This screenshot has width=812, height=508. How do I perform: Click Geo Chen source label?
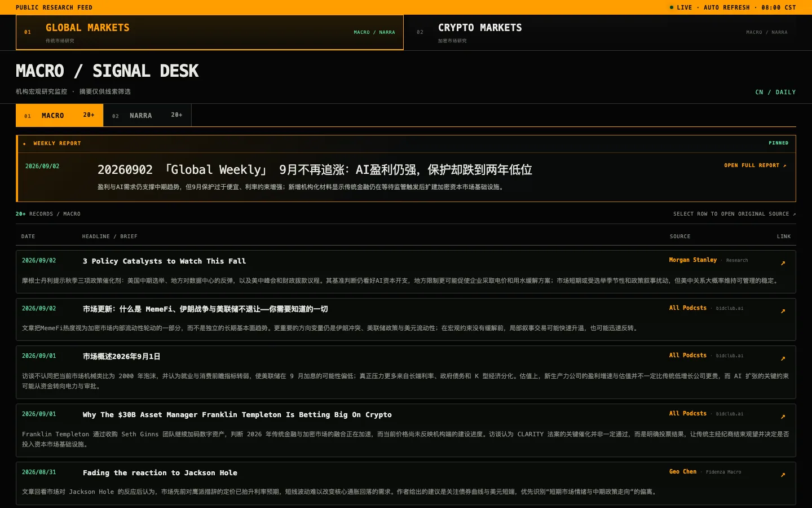tap(683, 472)
